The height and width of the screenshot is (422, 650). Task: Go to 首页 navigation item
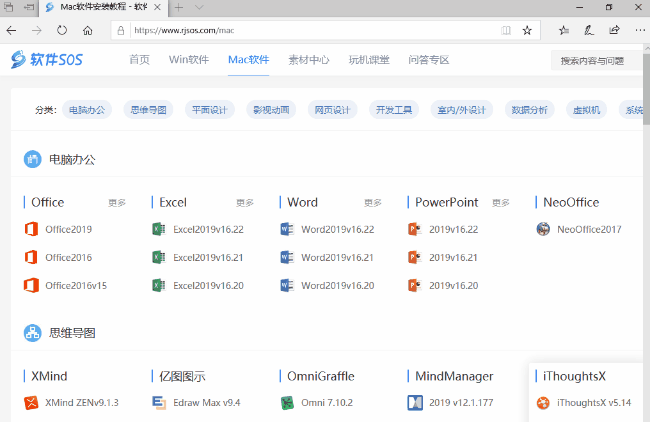[139, 60]
